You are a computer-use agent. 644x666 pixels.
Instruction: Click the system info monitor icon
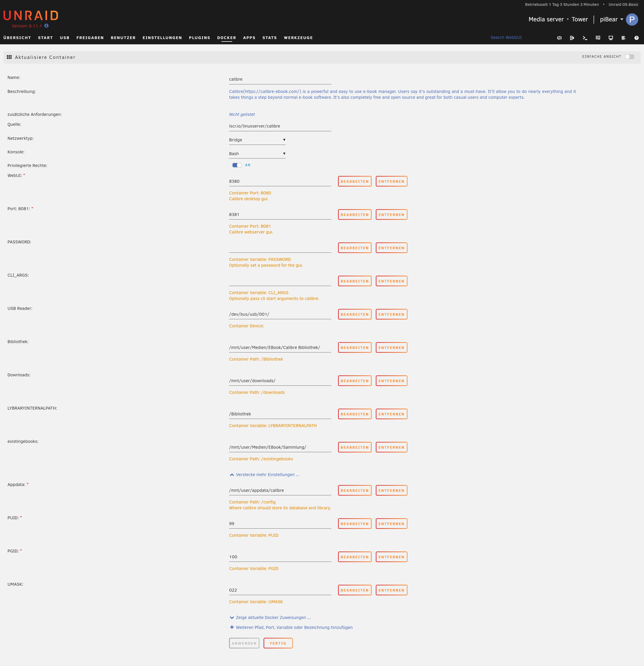[x=611, y=38]
